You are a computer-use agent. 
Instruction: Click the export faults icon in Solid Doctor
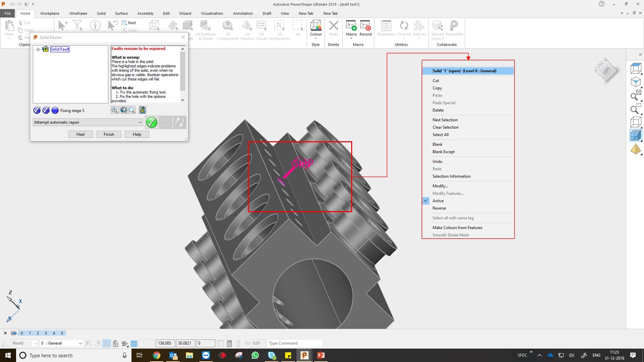pos(142,110)
